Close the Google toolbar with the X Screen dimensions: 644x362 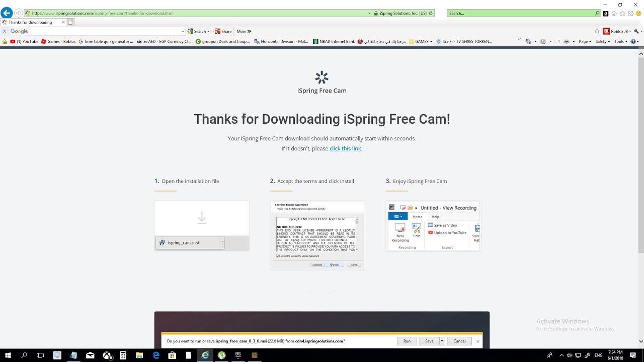pos(5,31)
